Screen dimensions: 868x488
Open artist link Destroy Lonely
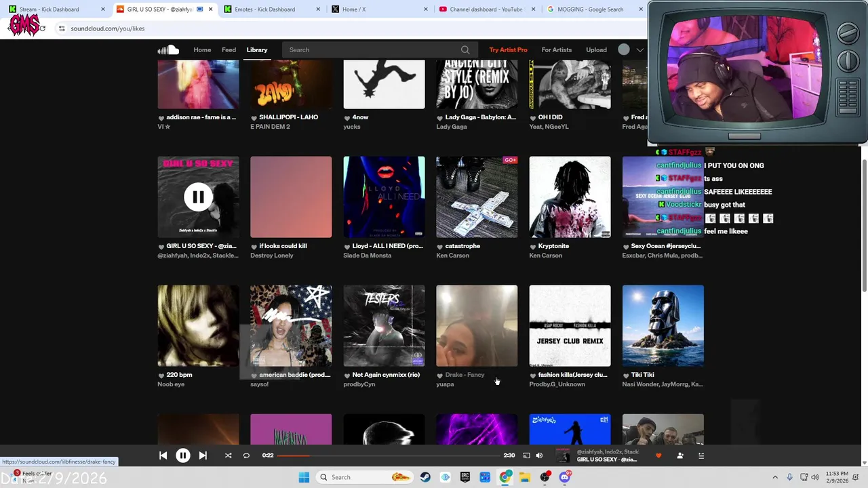pyautogui.click(x=272, y=256)
